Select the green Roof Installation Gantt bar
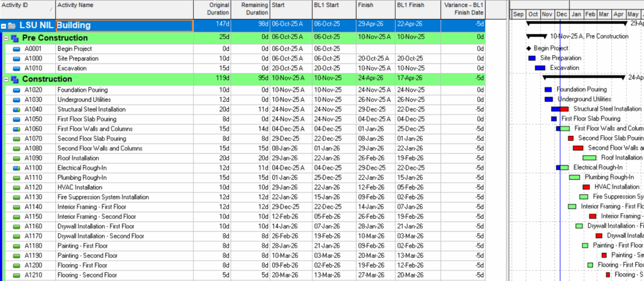 tap(589, 158)
